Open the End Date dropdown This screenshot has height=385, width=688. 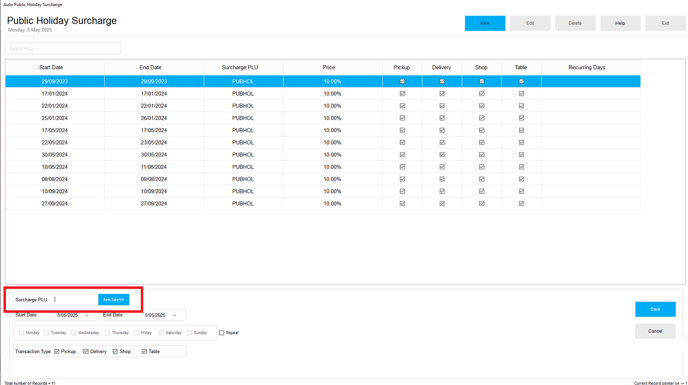tap(175, 315)
